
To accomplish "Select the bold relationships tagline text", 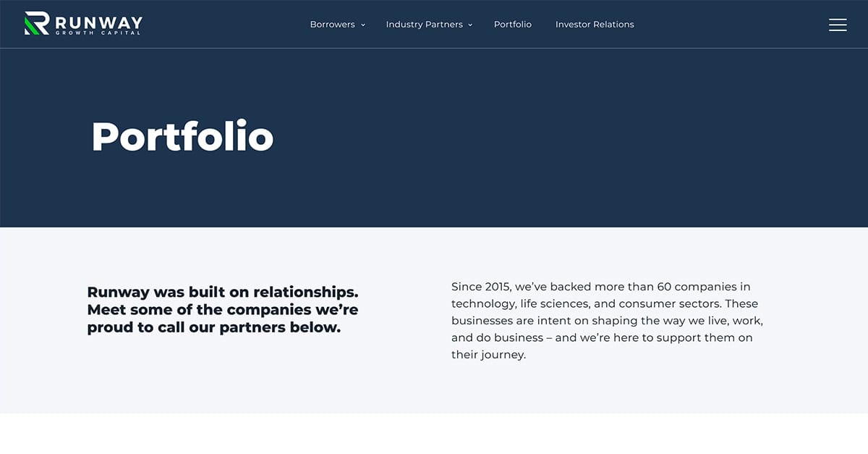I will (223, 310).
